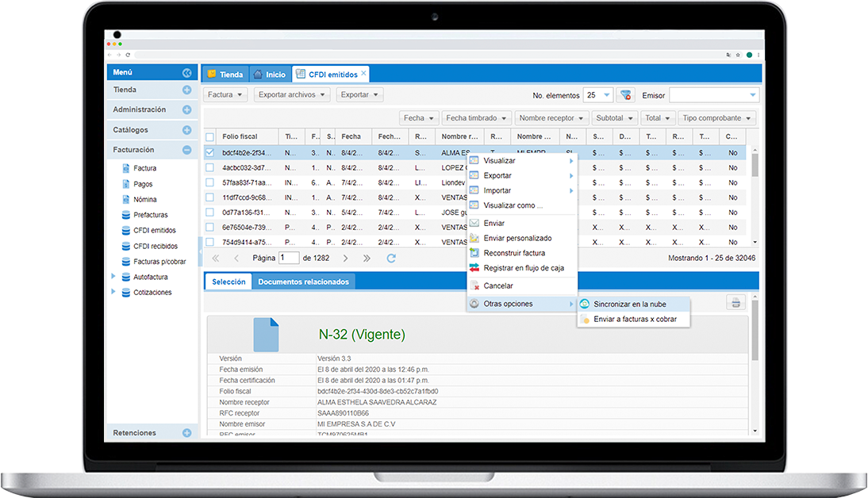Switch to Documentos relacionados tab
Image resolution: width=868 pixels, height=498 pixels.
(303, 282)
